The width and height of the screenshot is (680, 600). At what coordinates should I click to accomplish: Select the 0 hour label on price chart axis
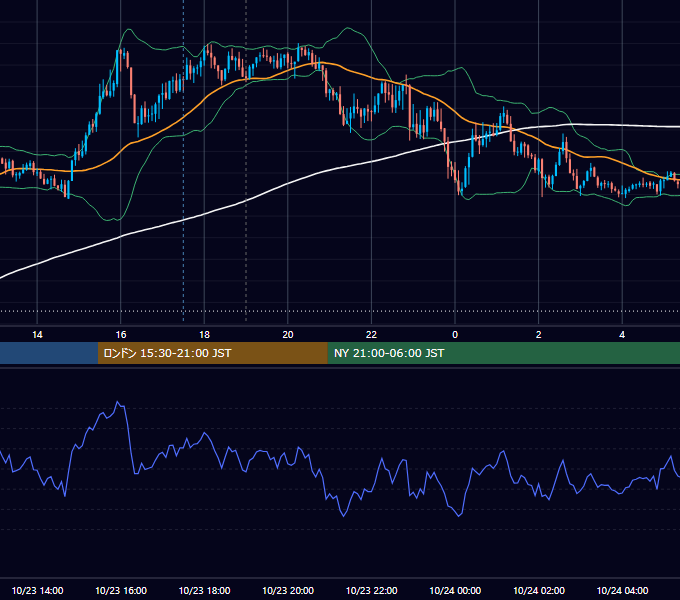455,335
